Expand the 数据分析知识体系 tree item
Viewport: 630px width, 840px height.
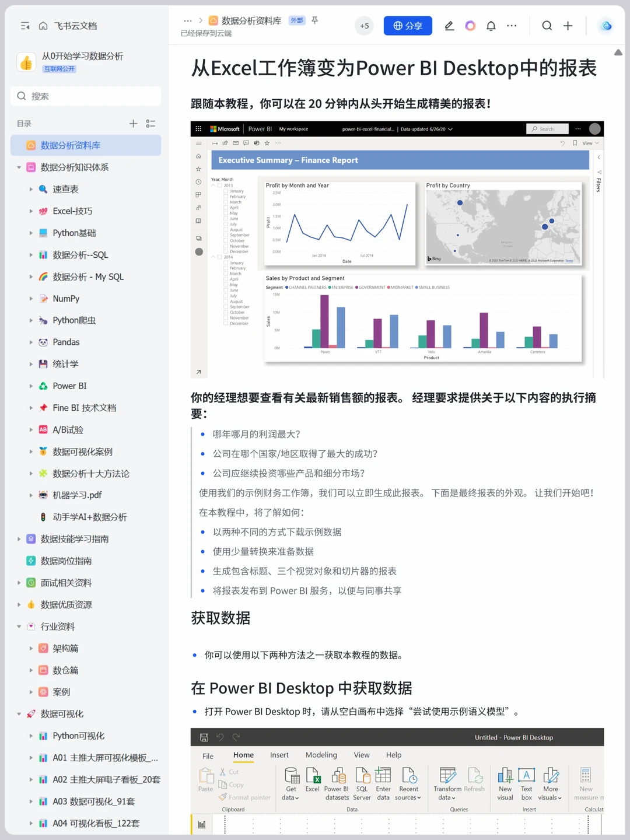19,167
